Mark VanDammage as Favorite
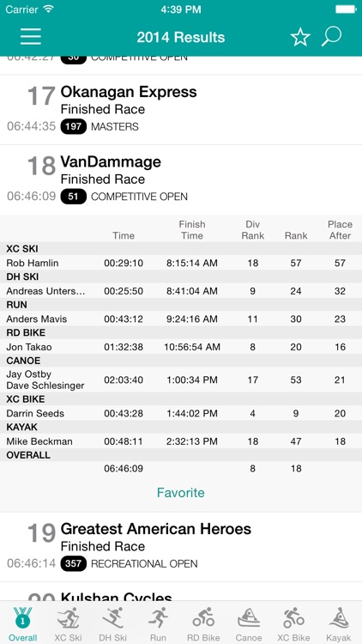The image size is (362, 644). (181, 493)
